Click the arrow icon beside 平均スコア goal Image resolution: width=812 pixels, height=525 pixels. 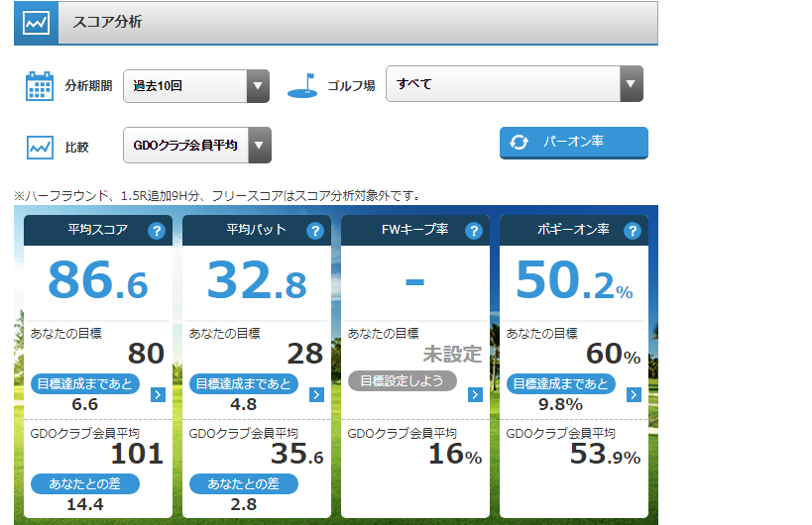tap(158, 395)
